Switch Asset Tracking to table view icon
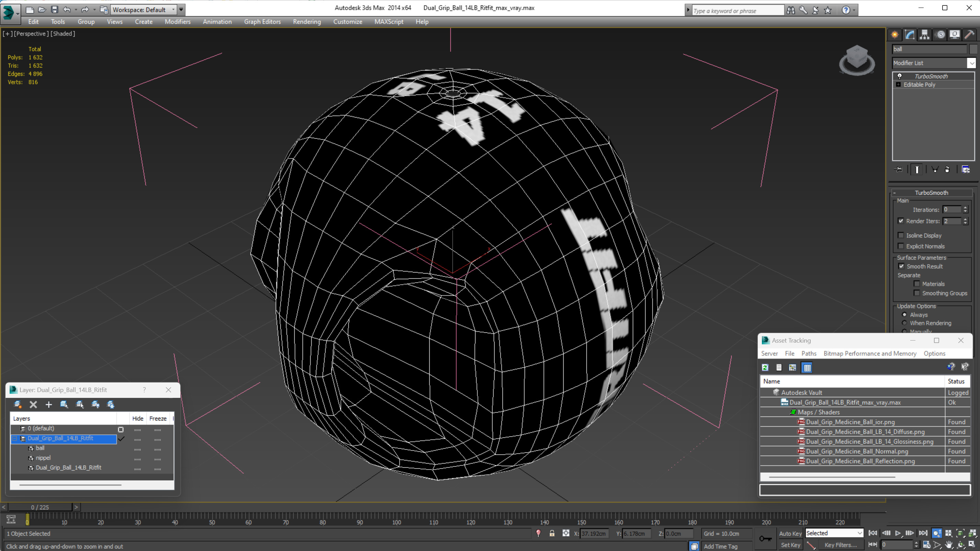The height and width of the screenshot is (551, 980). (807, 367)
